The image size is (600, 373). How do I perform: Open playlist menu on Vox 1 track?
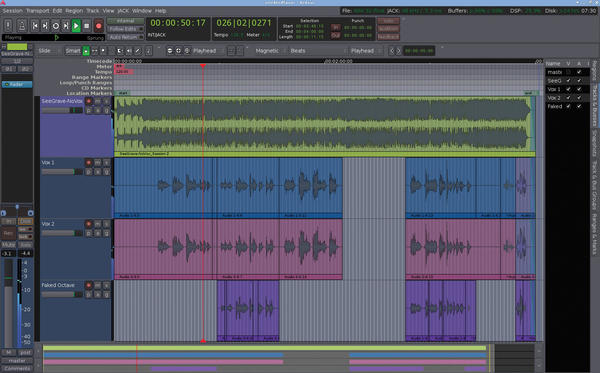click(88, 172)
